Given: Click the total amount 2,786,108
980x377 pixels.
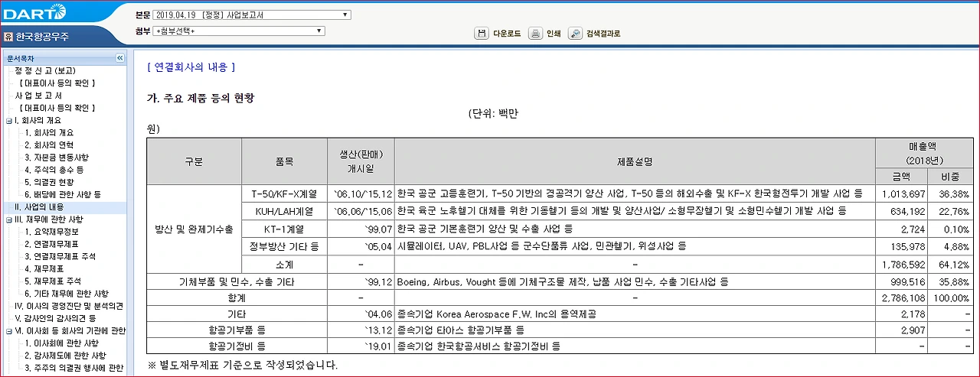Looking at the screenshot, I should coord(904,299).
